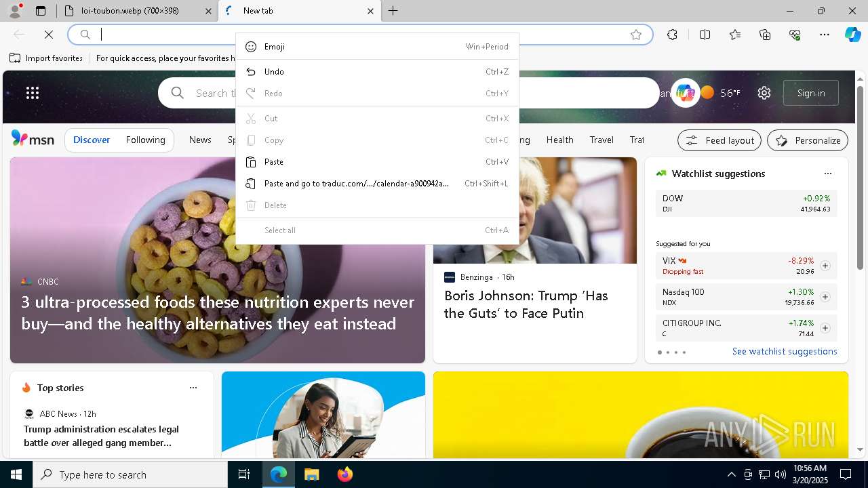Open the Windows Start menu
868x488 pixels.
[x=16, y=474]
